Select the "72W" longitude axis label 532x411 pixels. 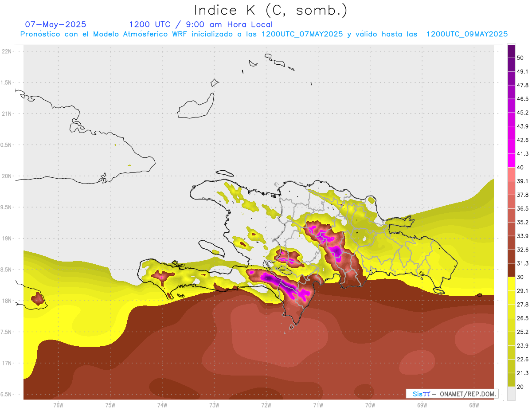tap(266, 405)
